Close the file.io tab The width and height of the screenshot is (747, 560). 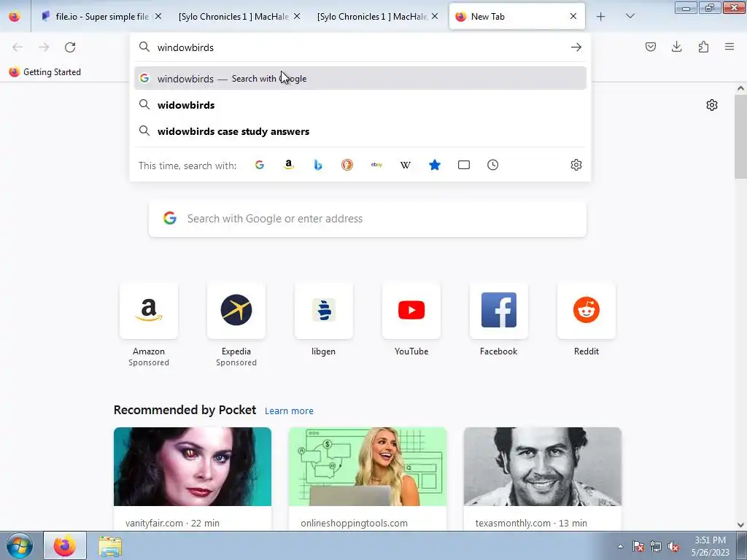(x=158, y=16)
